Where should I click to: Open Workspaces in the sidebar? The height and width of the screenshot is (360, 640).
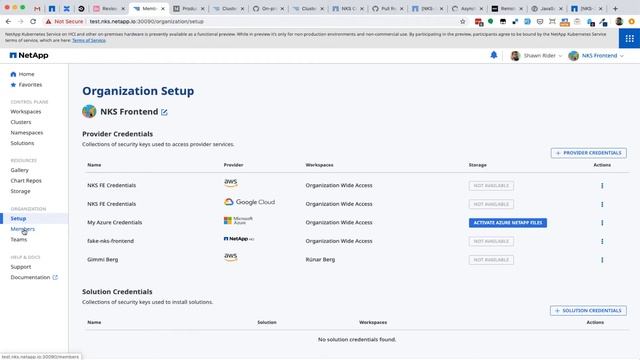(26, 111)
